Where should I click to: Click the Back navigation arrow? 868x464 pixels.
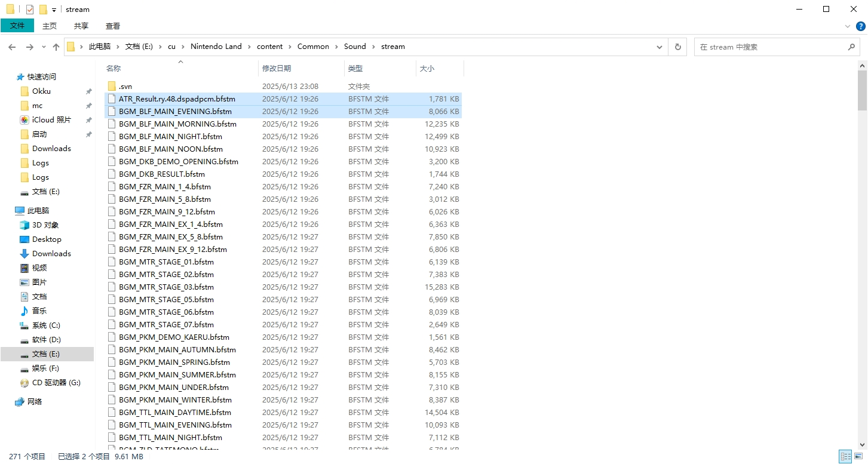pyautogui.click(x=12, y=47)
